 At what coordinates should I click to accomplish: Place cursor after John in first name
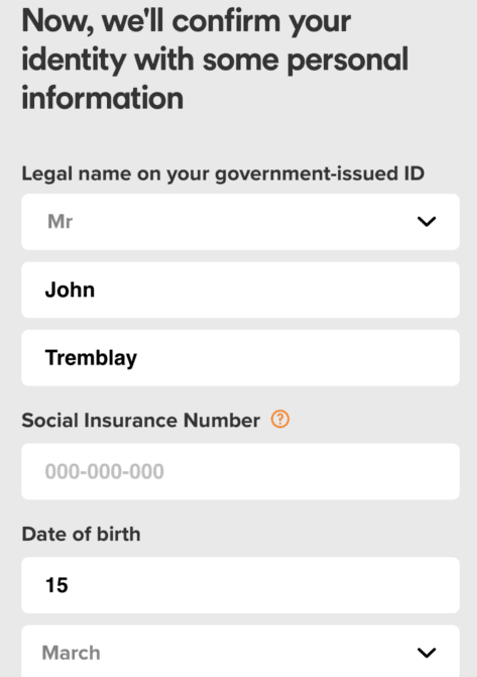tap(96, 290)
